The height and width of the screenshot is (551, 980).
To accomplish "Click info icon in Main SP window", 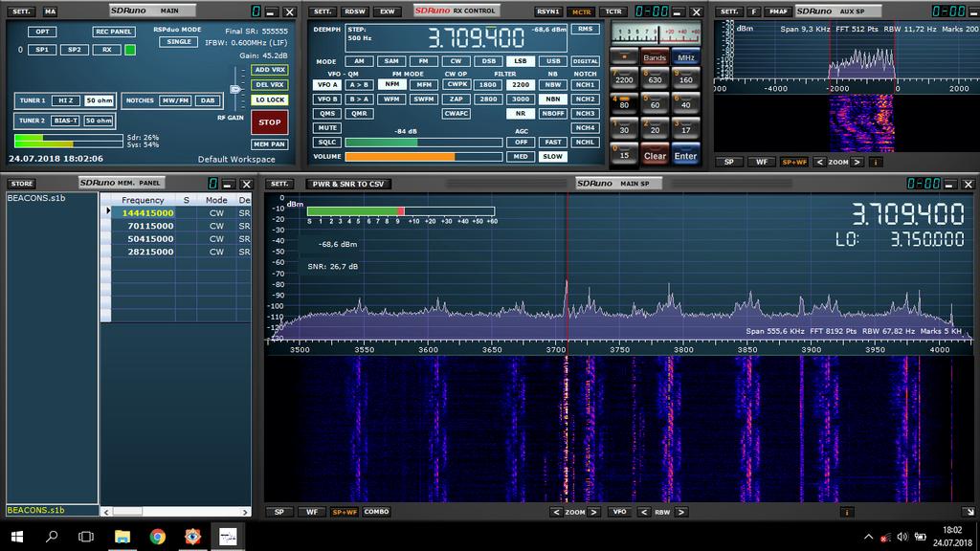I will [847, 512].
